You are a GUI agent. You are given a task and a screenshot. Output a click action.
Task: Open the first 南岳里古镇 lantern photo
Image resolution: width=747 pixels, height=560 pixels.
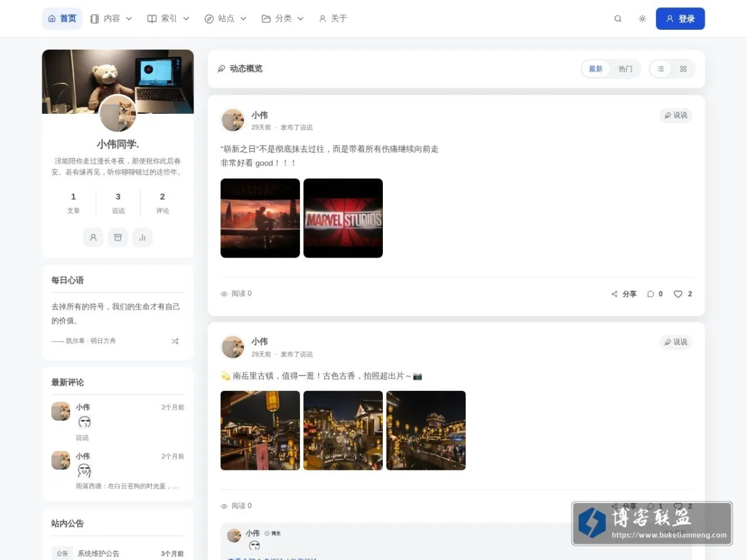[x=260, y=430]
